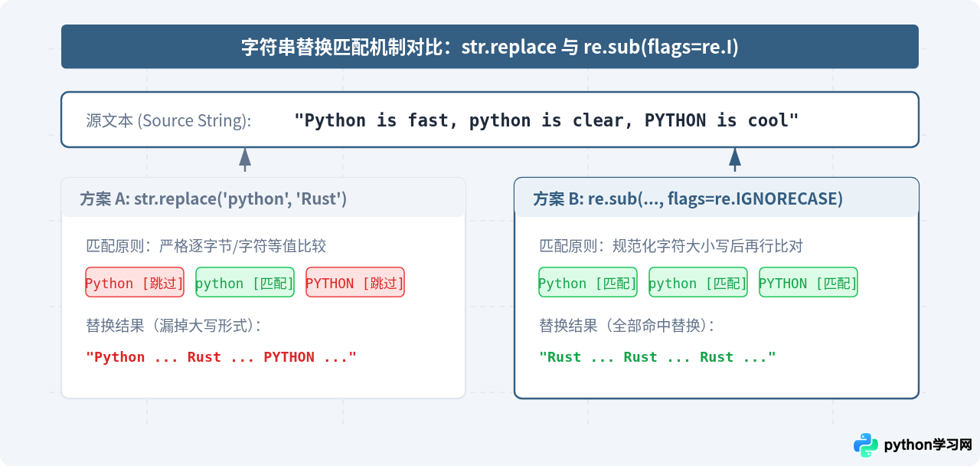The image size is (980, 466).
Task: Click 匹配原则：严格逐字节/字符等值比较 text
Action: [206, 246]
